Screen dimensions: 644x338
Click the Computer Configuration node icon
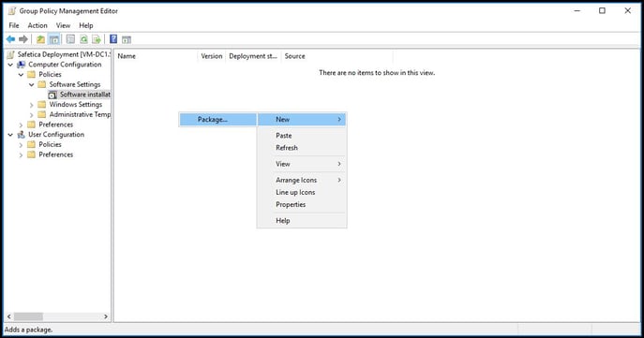tap(22, 65)
